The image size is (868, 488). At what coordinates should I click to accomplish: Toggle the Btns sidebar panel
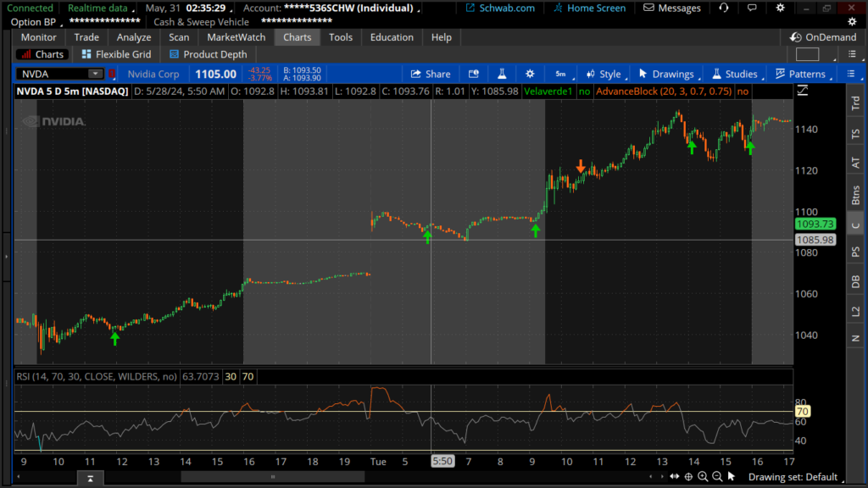point(855,195)
